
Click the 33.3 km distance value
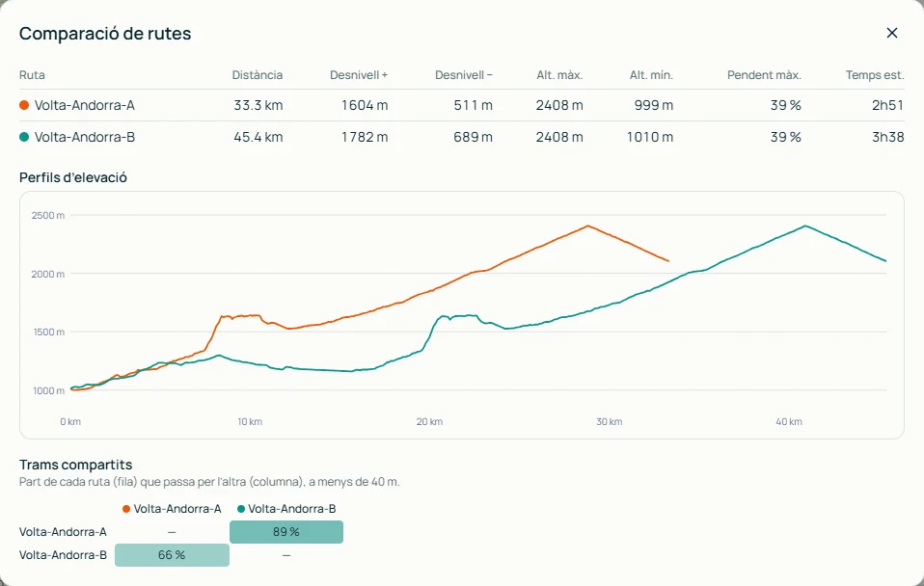point(258,105)
